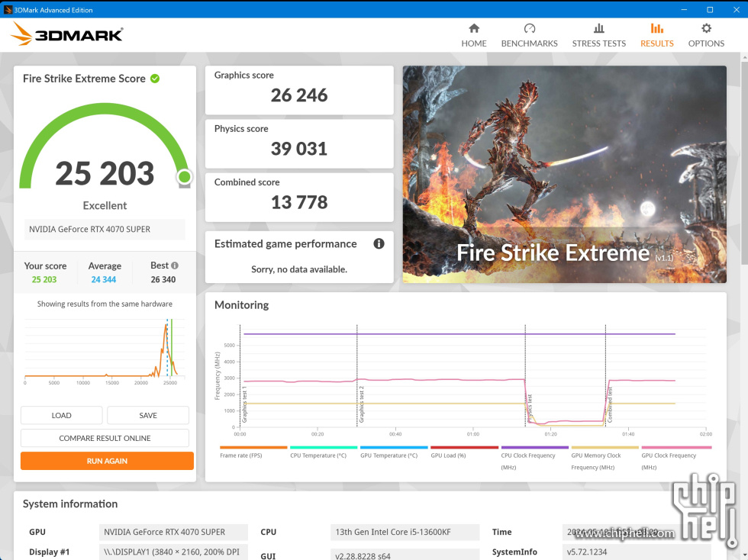Screen dimensions: 748x560
Task: Click the Combined test marker on the chart
Action: pyautogui.click(x=606, y=376)
